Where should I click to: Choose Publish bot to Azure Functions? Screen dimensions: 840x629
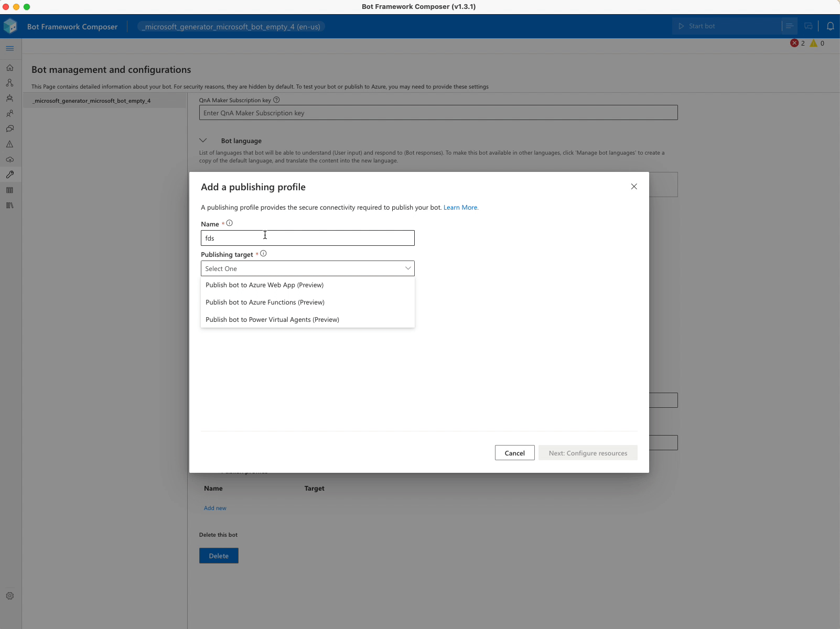click(308, 302)
